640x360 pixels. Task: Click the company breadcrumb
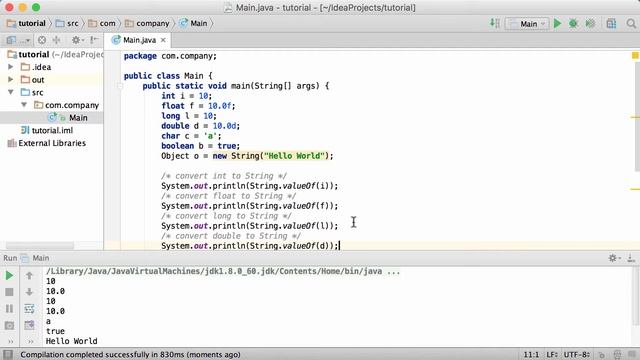pos(147,24)
